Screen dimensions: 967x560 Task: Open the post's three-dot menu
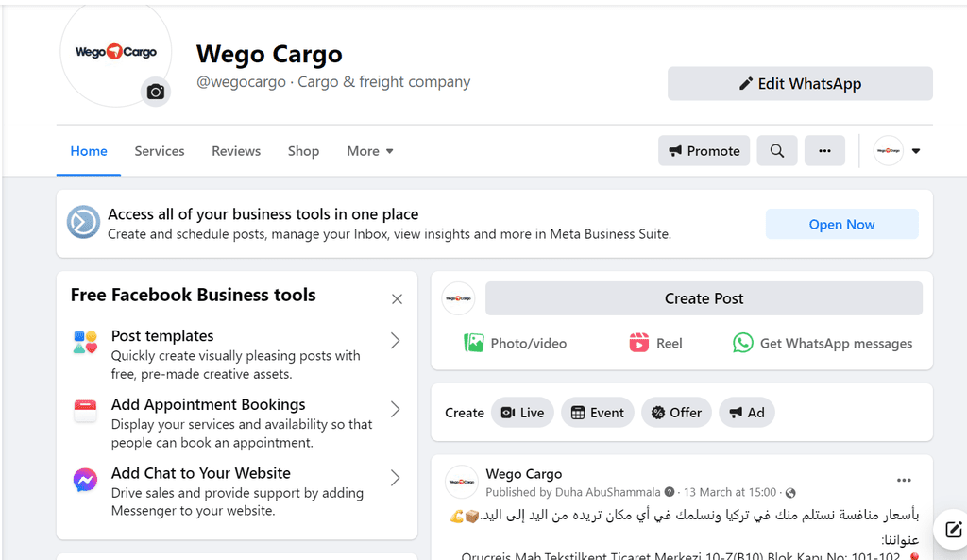tap(904, 481)
